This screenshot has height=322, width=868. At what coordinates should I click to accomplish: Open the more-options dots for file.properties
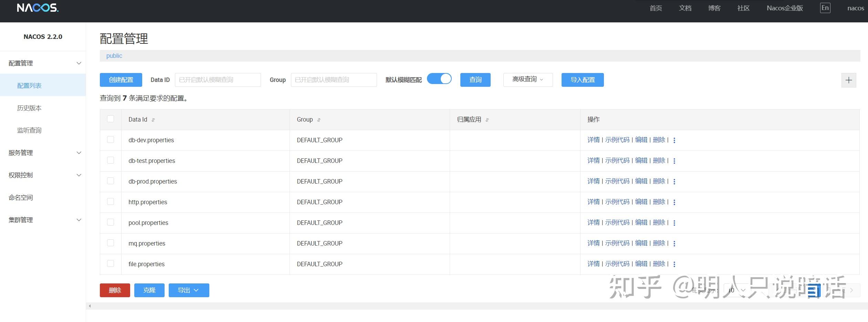pyautogui.click(x=674, y=264)
